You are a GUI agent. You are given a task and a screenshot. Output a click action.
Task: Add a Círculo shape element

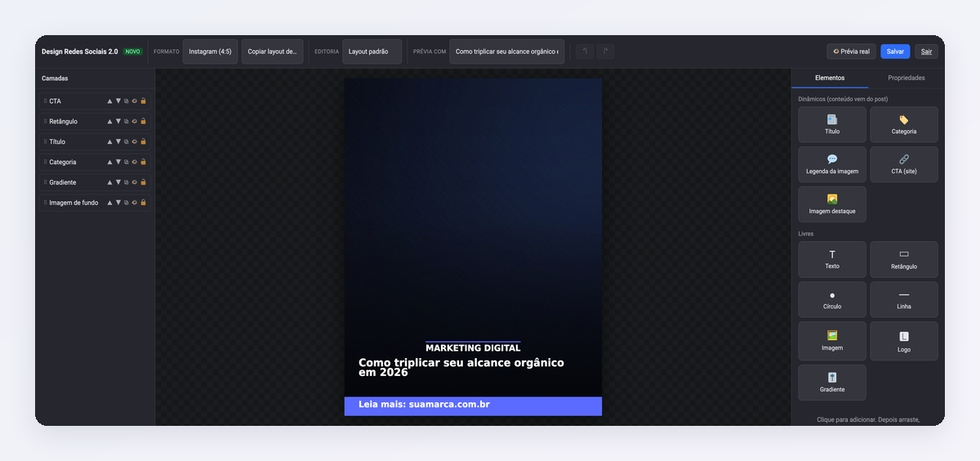click(832, 299)
